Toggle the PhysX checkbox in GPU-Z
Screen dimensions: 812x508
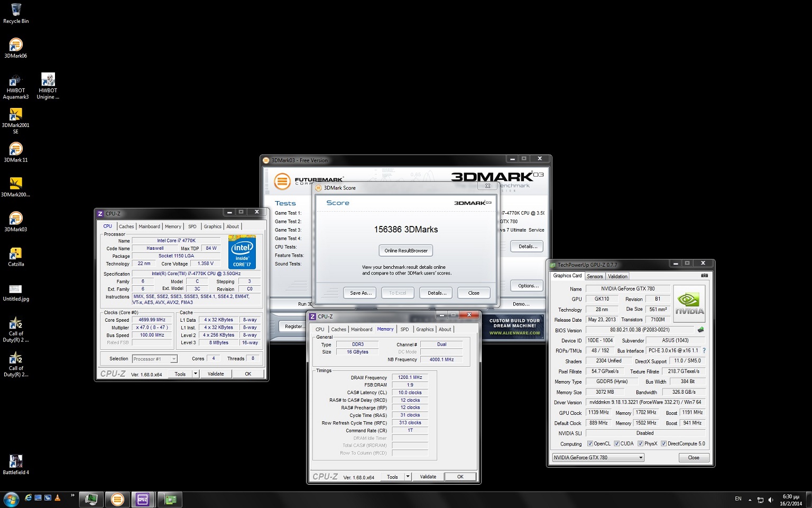[x=640, y=443]
